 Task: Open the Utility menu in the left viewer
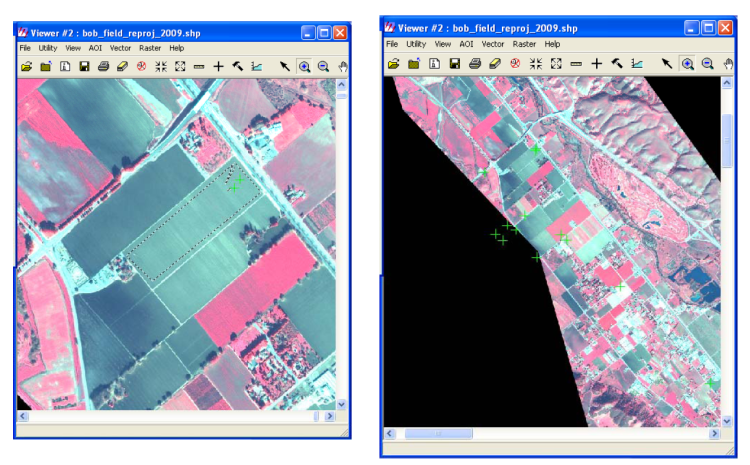click(x=48, y=48)
